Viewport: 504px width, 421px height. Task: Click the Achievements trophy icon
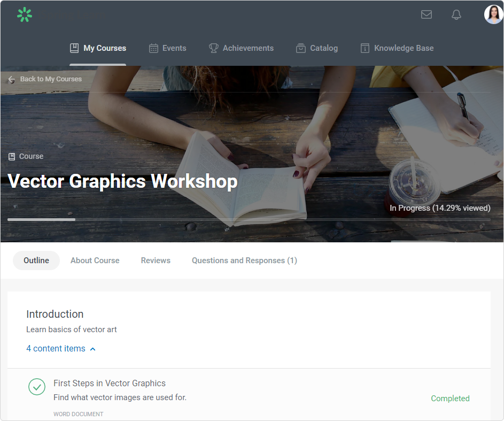click(x=214, y=48)
